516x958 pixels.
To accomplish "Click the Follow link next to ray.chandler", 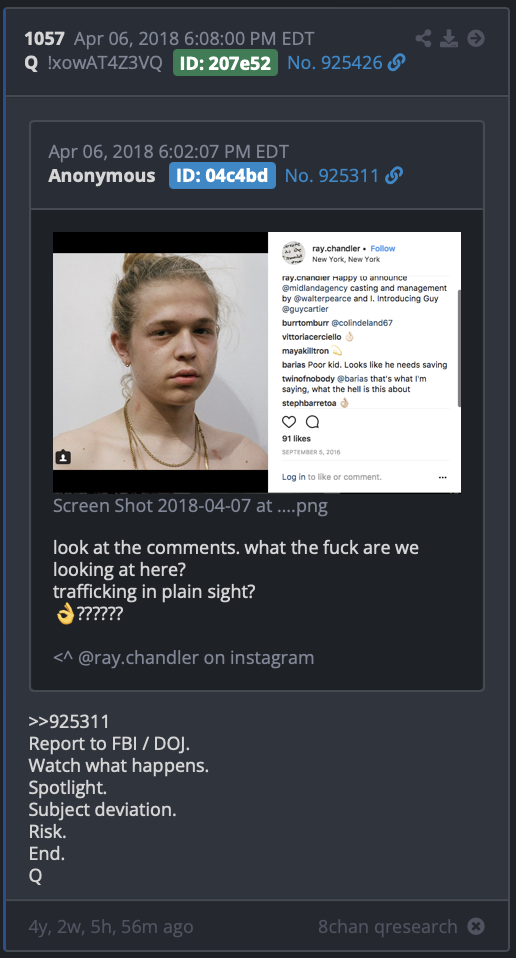I will click(383, 249).
